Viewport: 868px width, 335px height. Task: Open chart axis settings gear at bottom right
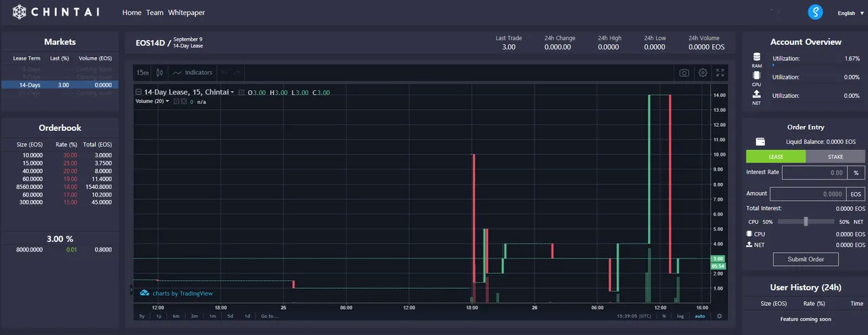(719, 316)
